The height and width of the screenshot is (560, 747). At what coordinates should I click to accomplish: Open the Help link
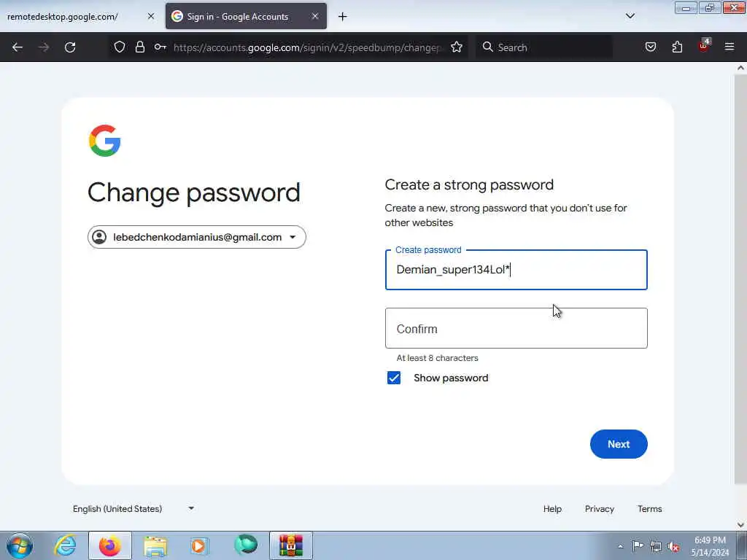(x=552, y=508)
